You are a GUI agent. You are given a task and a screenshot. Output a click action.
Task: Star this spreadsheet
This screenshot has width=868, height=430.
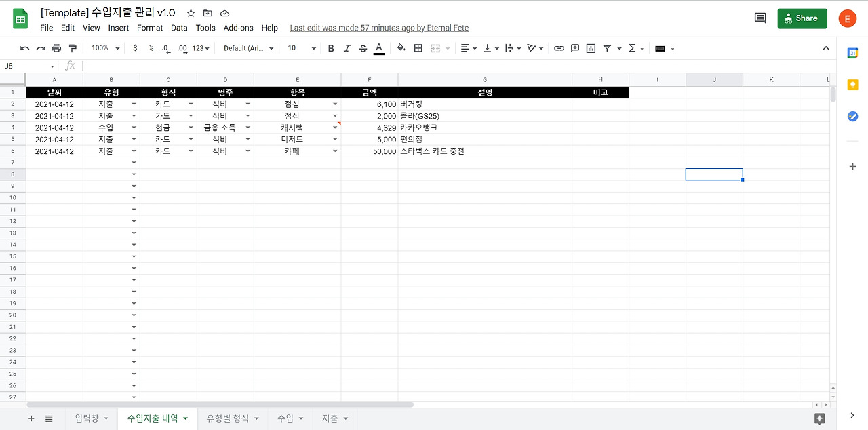(x=191, y=12)
